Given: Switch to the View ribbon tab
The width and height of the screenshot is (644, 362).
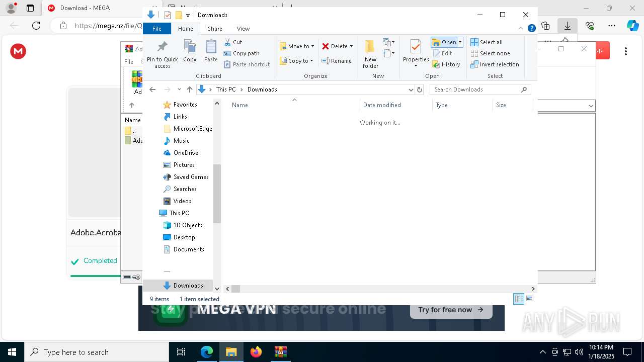Looking at the screenshot, I should [x=243, y=29].
